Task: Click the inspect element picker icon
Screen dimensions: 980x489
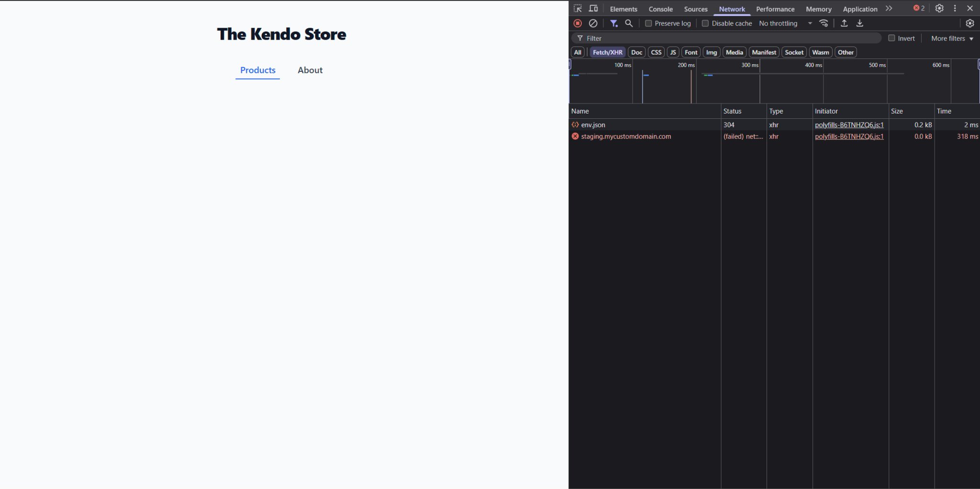Action: point(578,9)
